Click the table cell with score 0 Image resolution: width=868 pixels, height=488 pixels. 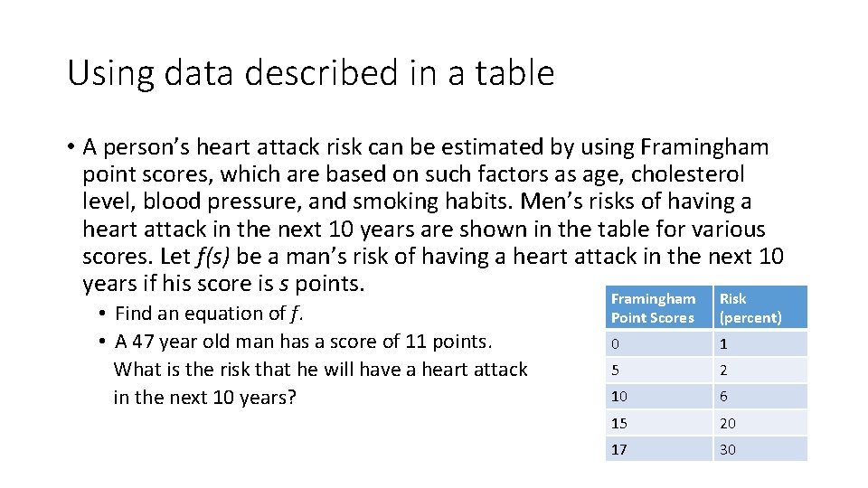pyautogui.click(x=659, y=343)
